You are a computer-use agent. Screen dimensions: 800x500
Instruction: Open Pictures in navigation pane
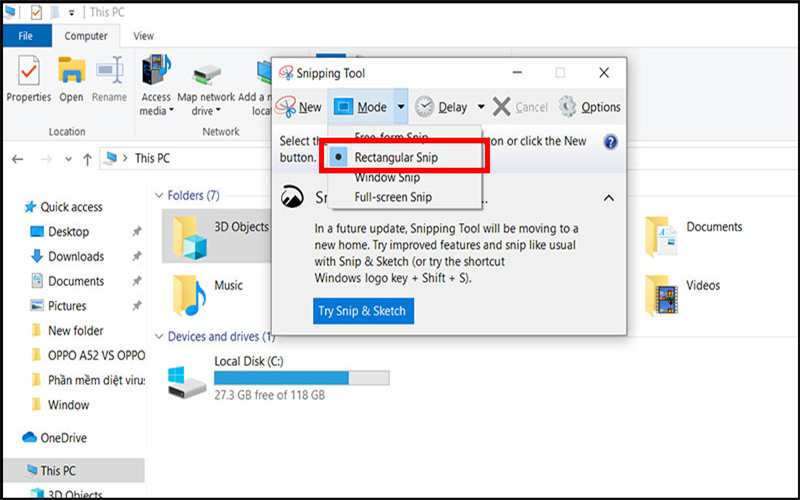click(x=58, y=306)
